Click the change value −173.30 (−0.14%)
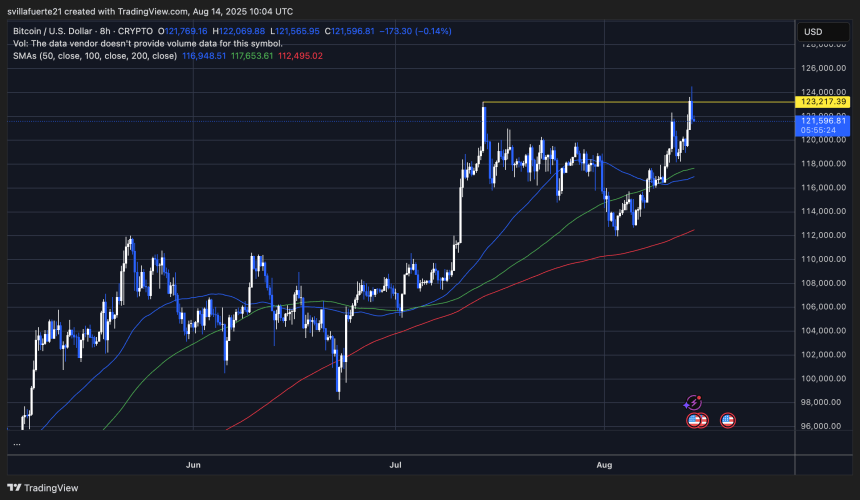This screenshot has height=500, width=860. click(x=415, y=31)
